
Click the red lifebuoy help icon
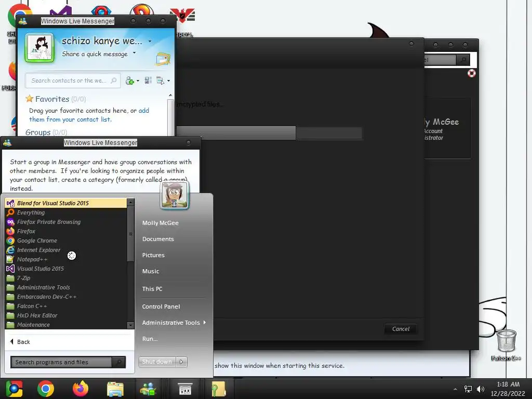472,73
